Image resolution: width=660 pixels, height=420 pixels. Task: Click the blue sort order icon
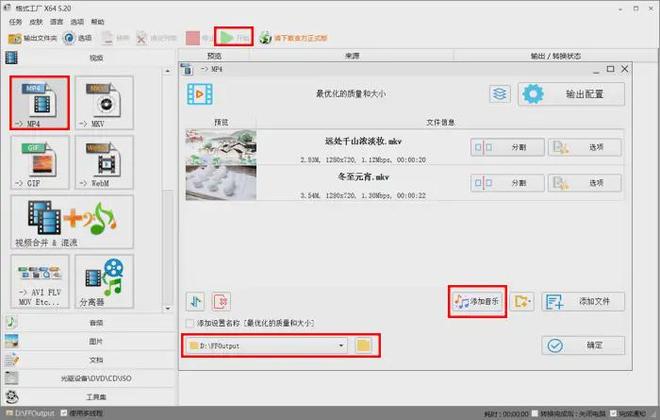195,301
